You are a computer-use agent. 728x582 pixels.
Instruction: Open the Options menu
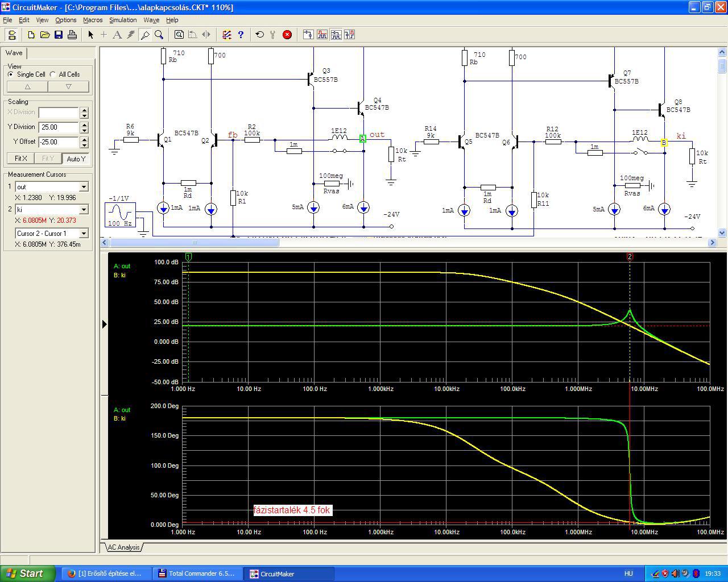(66, 20)
